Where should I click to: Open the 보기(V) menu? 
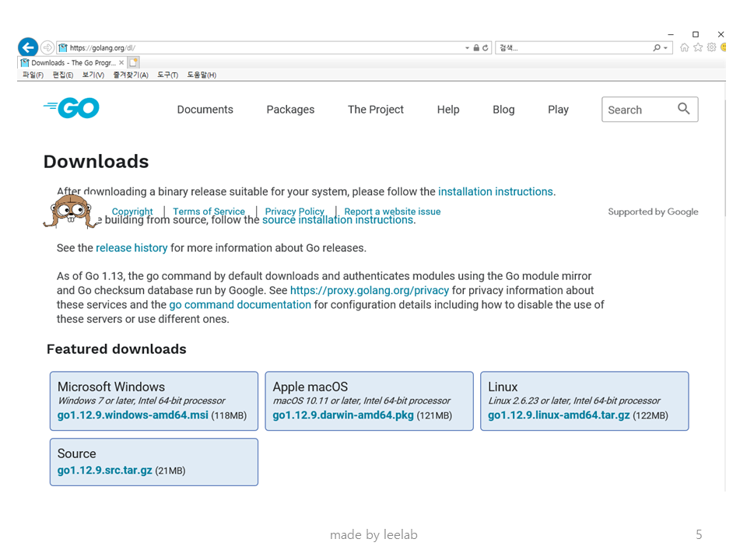[93, 75]
